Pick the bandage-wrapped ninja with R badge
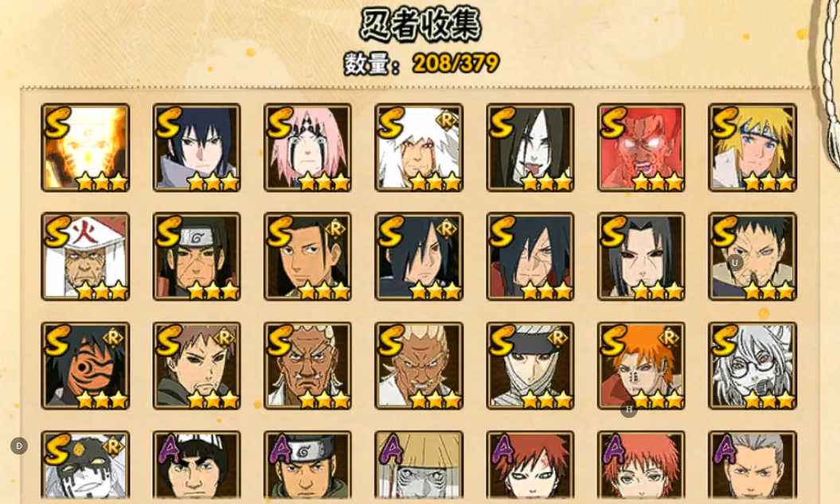 click(529, 365)
